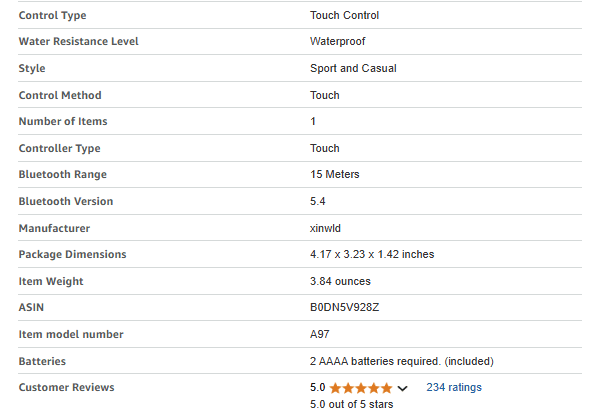Viewport: 590px width, 415px height.
Task: Click the 5.0 out of 5 stars text
Action: tap(351, 404)
